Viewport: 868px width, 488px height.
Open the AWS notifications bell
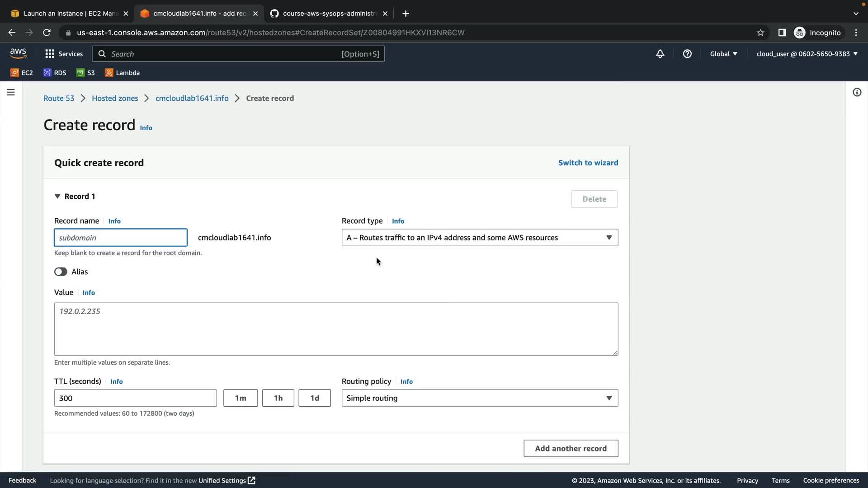point(660,54)
